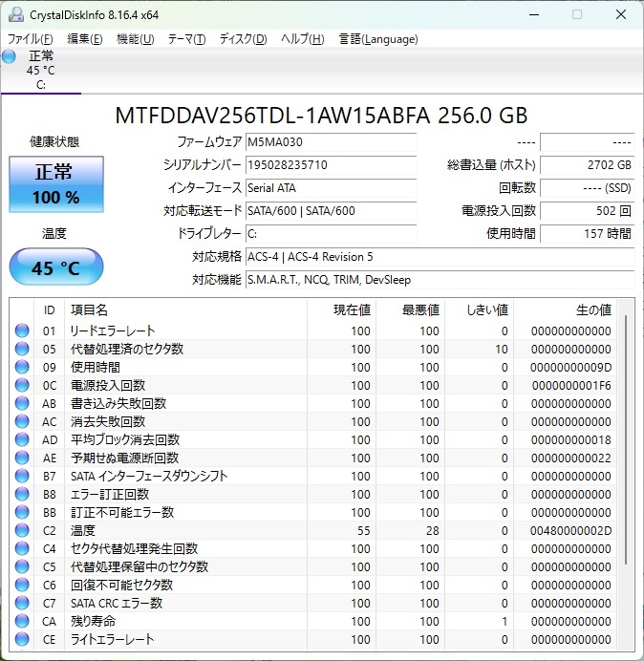Click the 健康状態 label

(54, 141)
